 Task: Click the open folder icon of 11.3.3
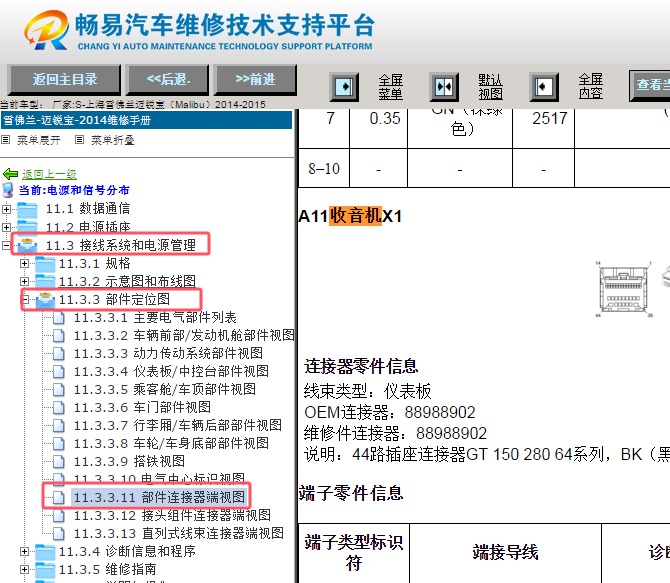[x=45, y=300]
